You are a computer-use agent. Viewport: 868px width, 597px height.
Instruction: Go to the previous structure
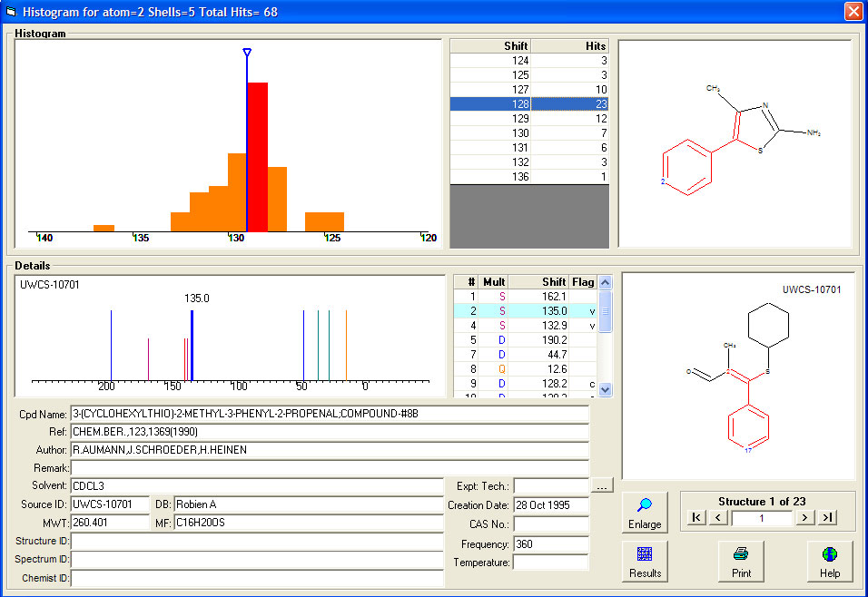point(717,517)
